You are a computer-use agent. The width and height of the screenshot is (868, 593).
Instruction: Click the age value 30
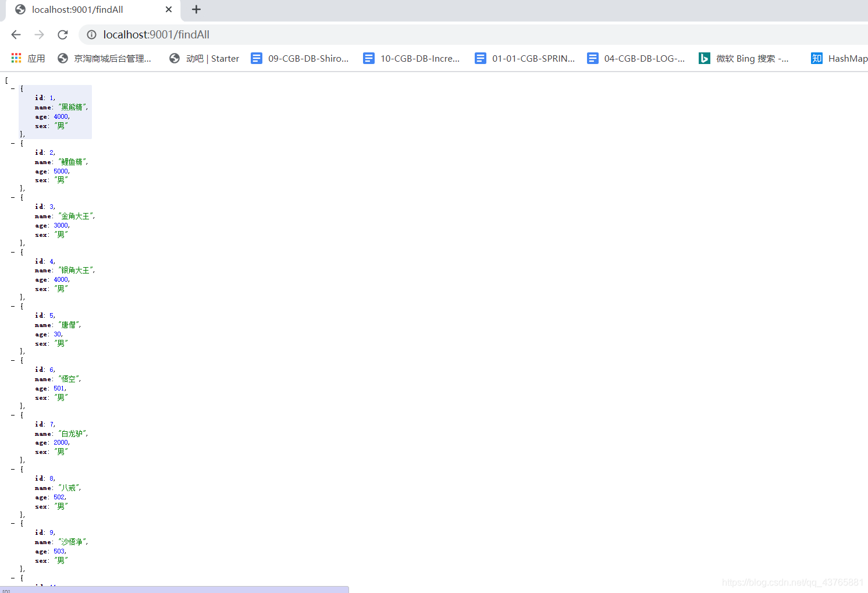(57, 334)
